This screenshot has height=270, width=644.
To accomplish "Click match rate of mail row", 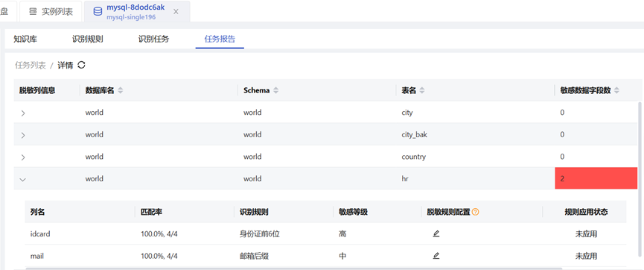I will click(x=159, y=256).
